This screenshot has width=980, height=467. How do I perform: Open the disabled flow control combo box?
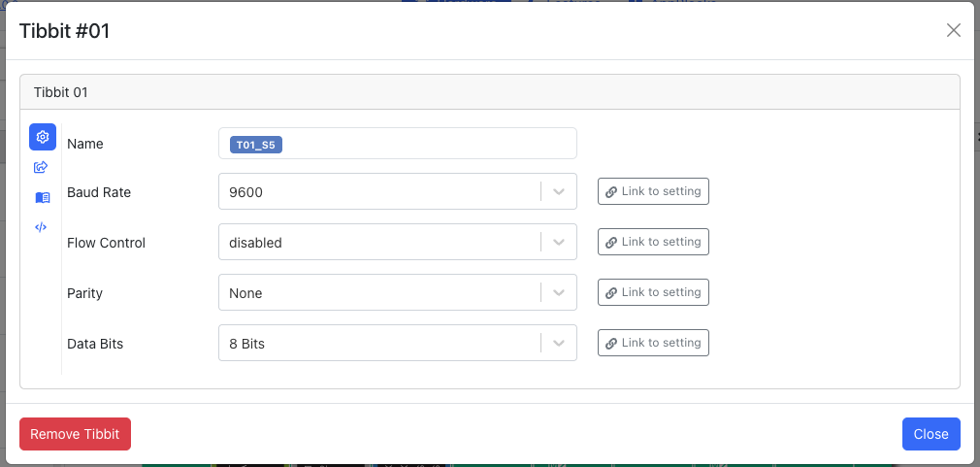[398, 242]
